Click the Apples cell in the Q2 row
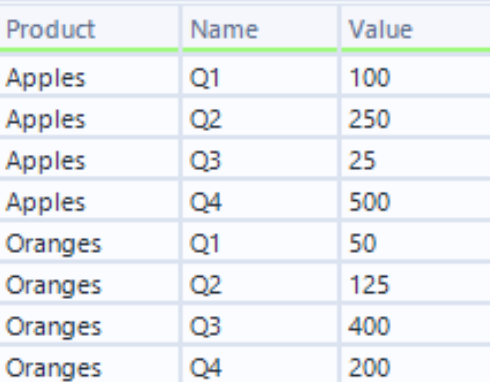This screenshot has height=382, width=490. point(89,119)
